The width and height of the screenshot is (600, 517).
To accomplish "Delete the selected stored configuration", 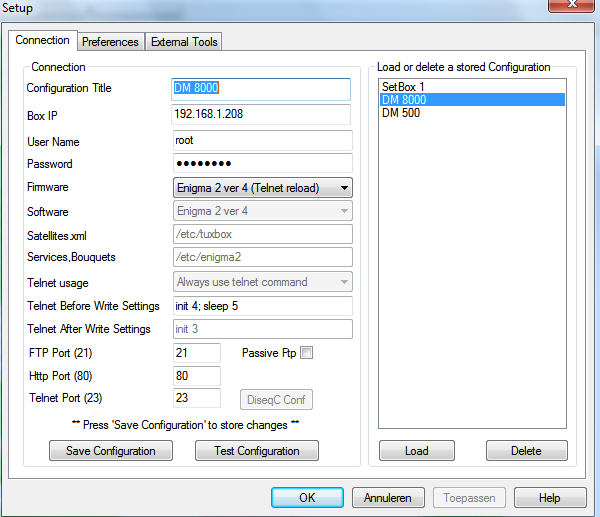I will 527,450.
